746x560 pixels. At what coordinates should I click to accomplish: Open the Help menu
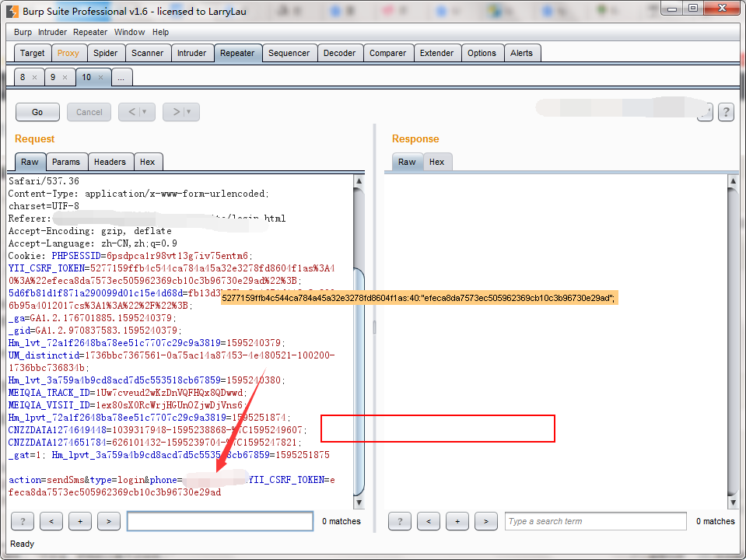[x=160, y=32]
